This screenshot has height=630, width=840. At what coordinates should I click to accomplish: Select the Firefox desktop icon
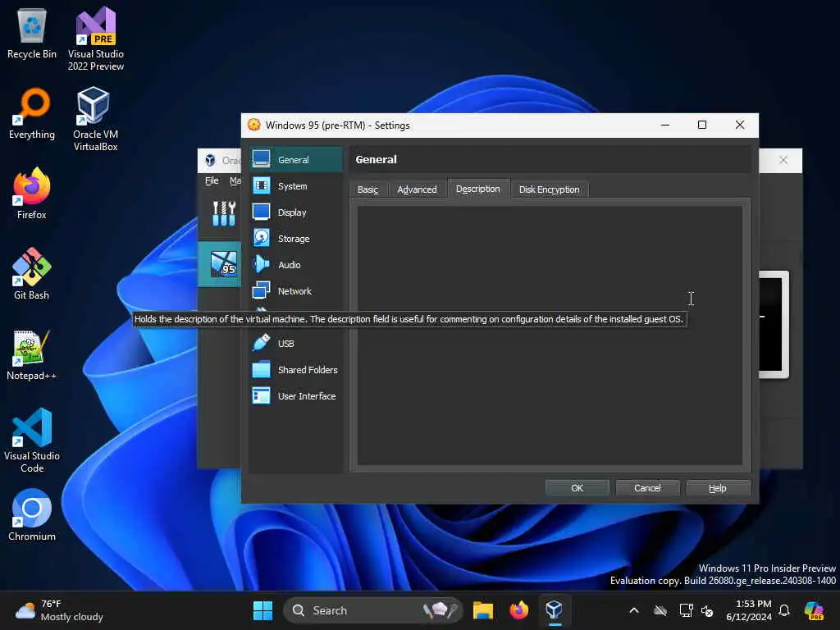[32, 194]
